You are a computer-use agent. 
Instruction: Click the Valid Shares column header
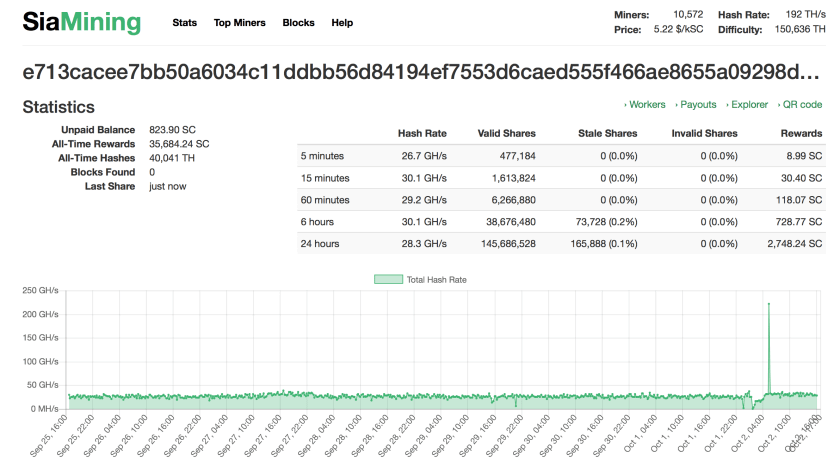[x=506, y=134]
